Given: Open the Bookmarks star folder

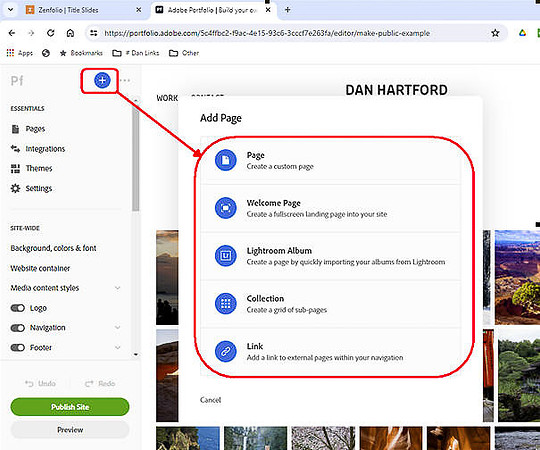Looking at the screenshot, I should [x=81, y=53].
